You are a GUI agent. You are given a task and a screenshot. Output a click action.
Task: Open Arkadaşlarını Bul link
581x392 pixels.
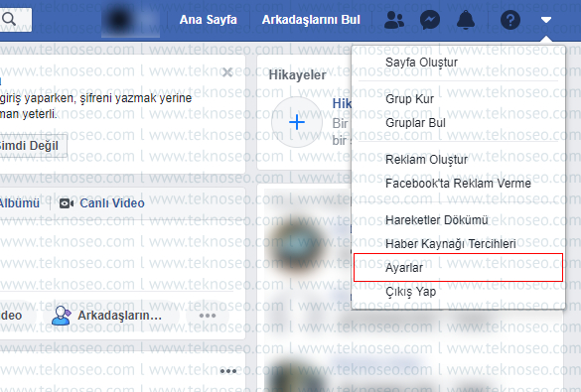tap(311, 20)
